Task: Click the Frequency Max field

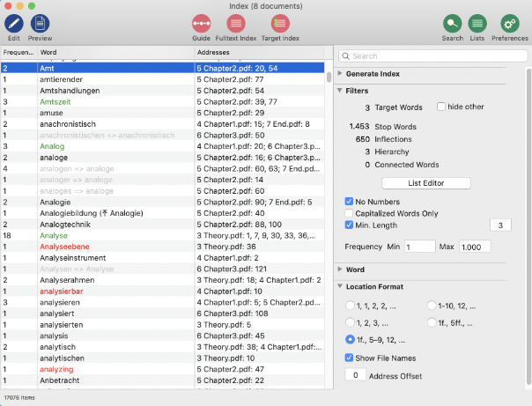Action: point(475,247)
